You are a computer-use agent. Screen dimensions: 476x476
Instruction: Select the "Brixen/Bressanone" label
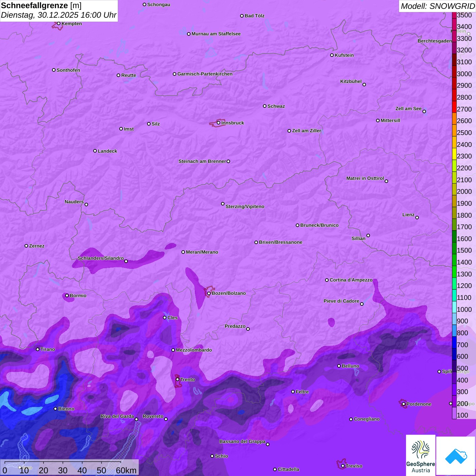pos(280,242)
